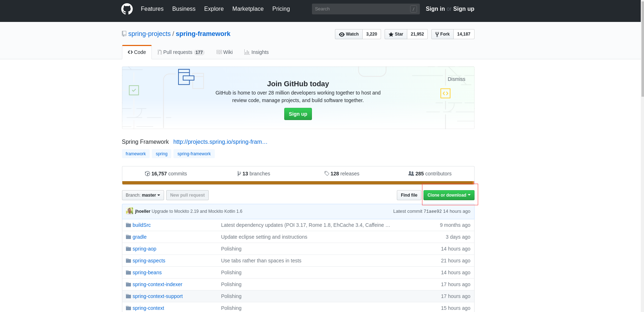Open the Wiki tab
Image resolution: width=644 pixels, height=312 pixels.
click(225, 52)
